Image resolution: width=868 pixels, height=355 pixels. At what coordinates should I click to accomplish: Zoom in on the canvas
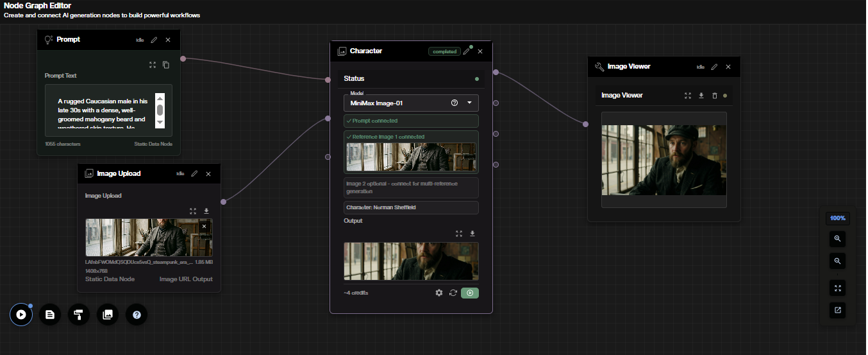click(x=838, y=239)
